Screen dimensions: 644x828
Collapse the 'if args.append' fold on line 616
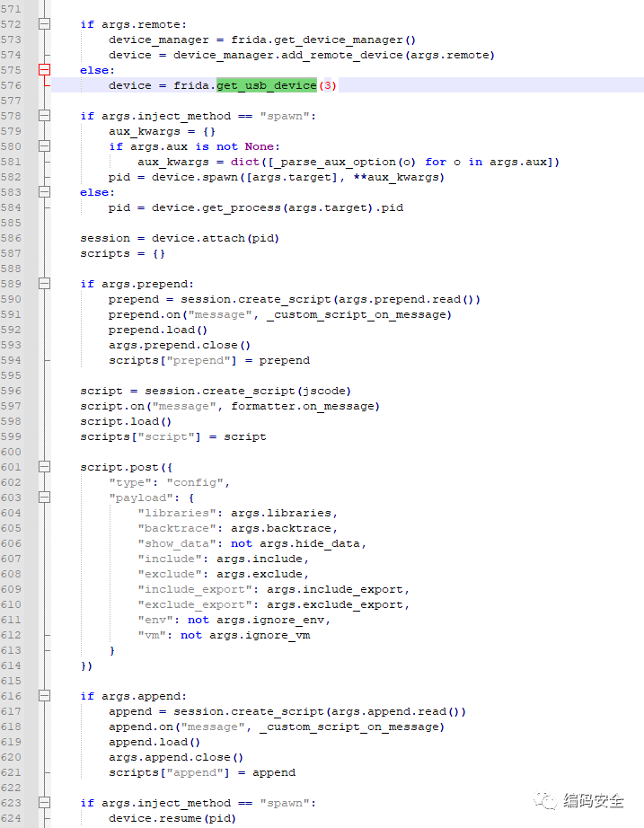(45, 696)
